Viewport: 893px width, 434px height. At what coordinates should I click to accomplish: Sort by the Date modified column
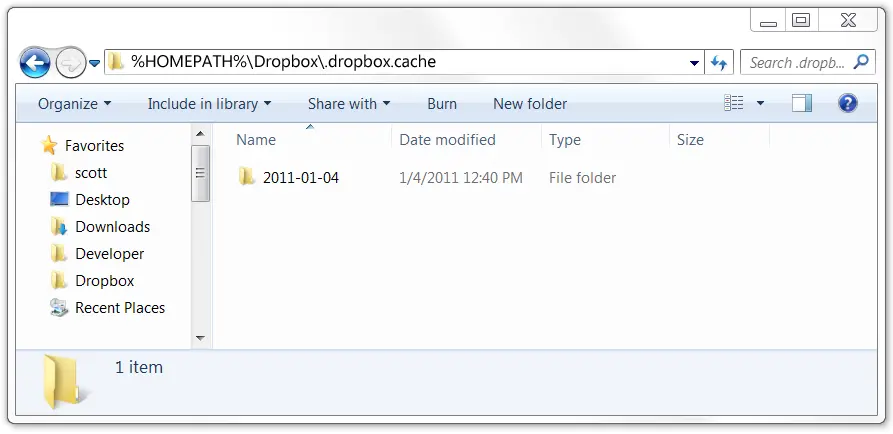(447, 140)
